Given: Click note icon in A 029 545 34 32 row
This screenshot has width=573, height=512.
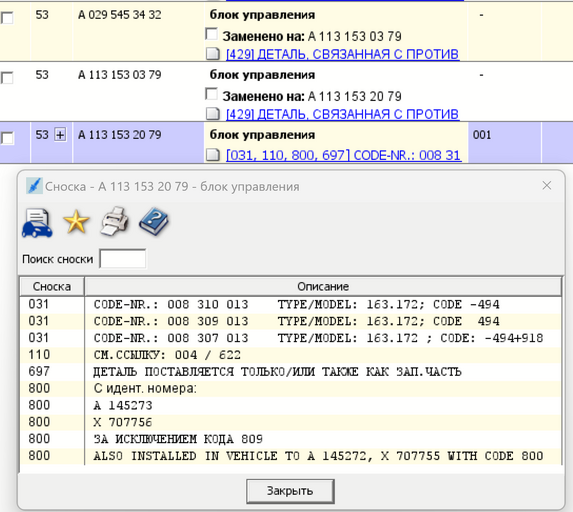Looking at the screenshot, I should [213, 54].
